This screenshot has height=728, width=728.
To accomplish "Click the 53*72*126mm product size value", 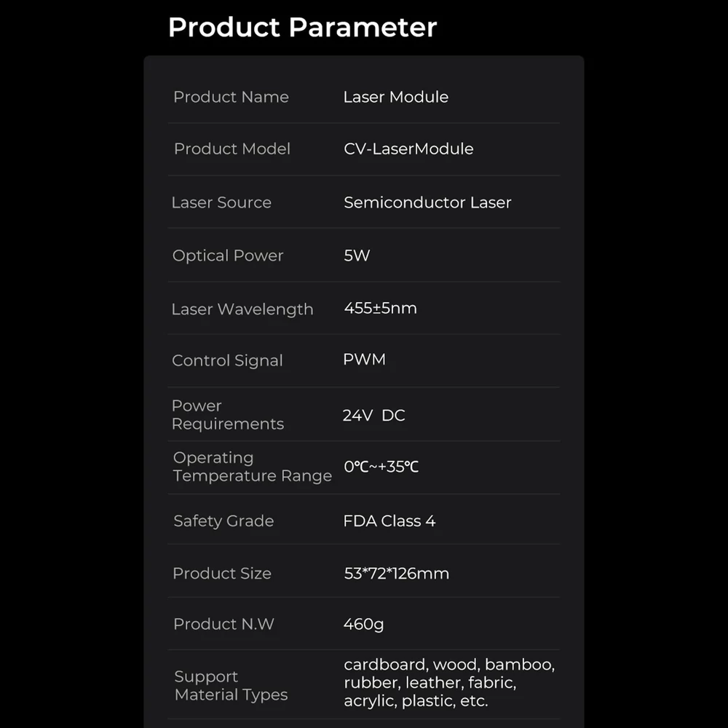I will 397,574.
